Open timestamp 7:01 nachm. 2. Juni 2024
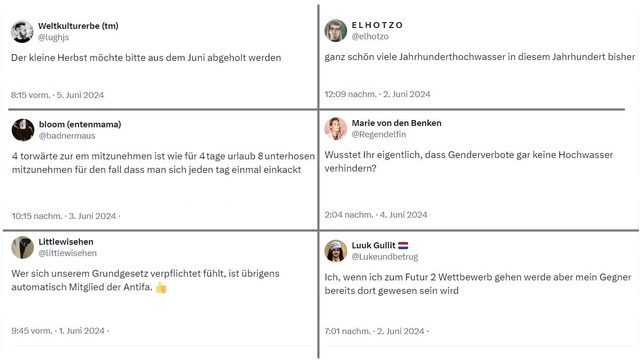 pyautogui.click(x=374, y=331)
